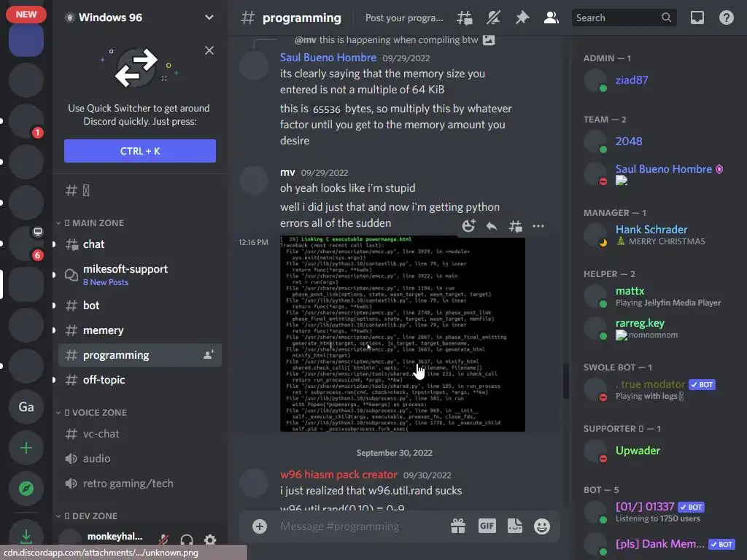The image size is (747, 560).
Task: Click Download Apps icon
Action: tap(26, 536)
